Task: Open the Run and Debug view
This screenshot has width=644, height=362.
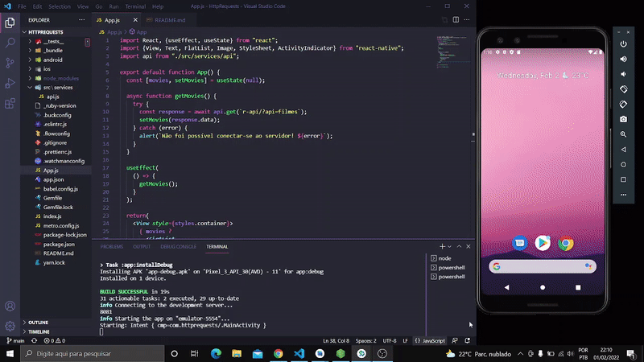Action: [x=10, y=83]
